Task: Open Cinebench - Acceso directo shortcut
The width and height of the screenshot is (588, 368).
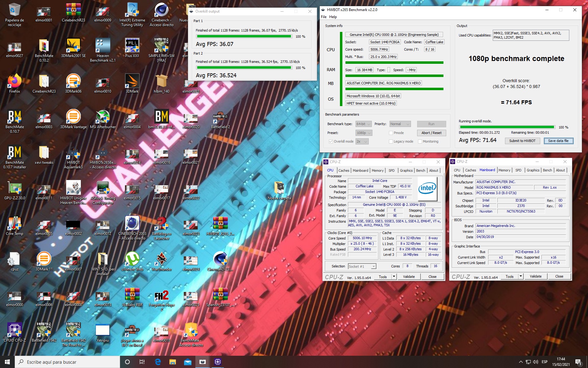Action: 161,15
